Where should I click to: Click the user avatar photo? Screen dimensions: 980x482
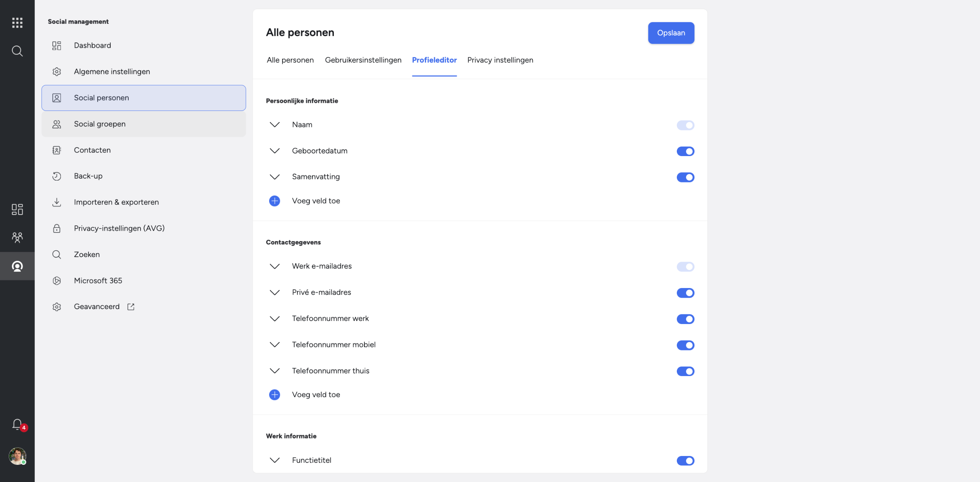[17, 456]
